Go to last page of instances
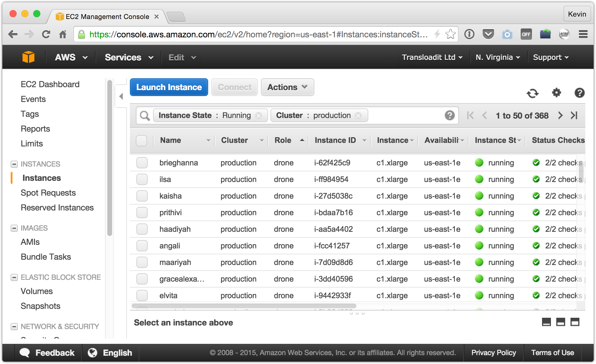This screenshot has width=596, height=364. pyautogui.click(x=574, y=115)
